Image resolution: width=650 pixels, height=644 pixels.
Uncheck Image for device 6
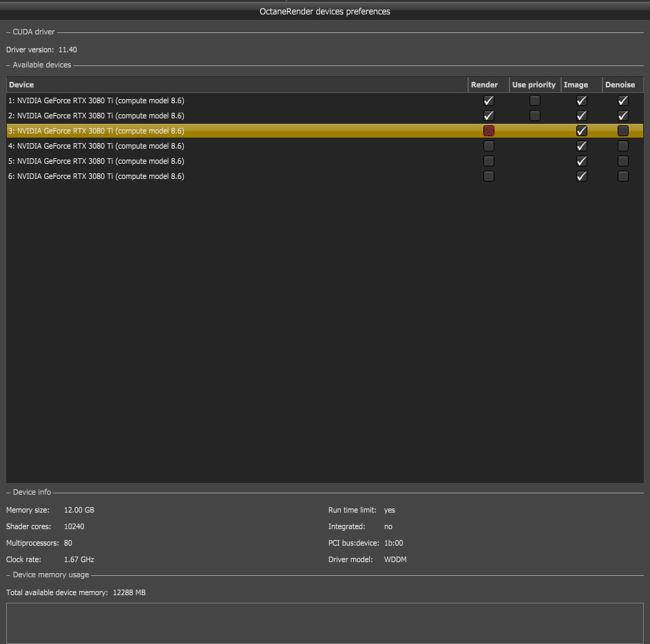click(x=582, y=176)
